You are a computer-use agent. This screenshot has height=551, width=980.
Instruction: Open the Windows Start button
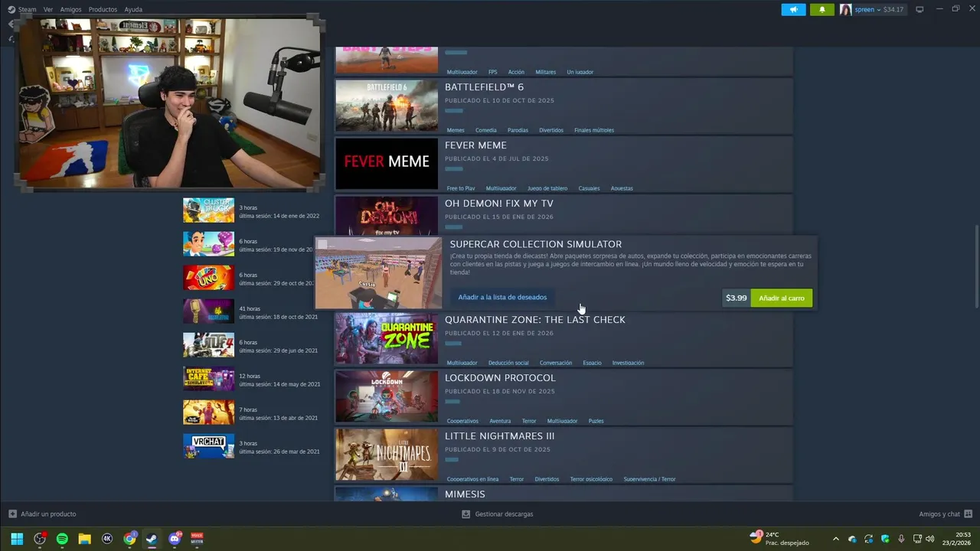tap(16, 539)
